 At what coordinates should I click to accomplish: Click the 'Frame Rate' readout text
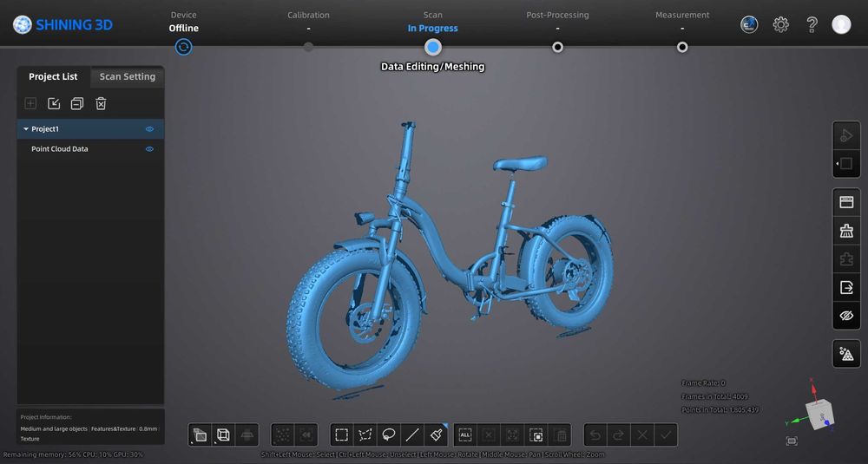tap(703, 383)
